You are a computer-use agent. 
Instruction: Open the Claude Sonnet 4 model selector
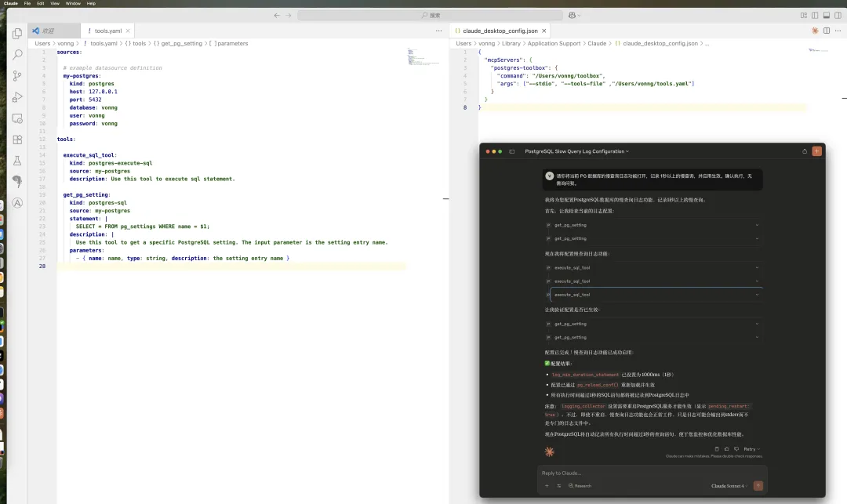(x=729, y=486)
